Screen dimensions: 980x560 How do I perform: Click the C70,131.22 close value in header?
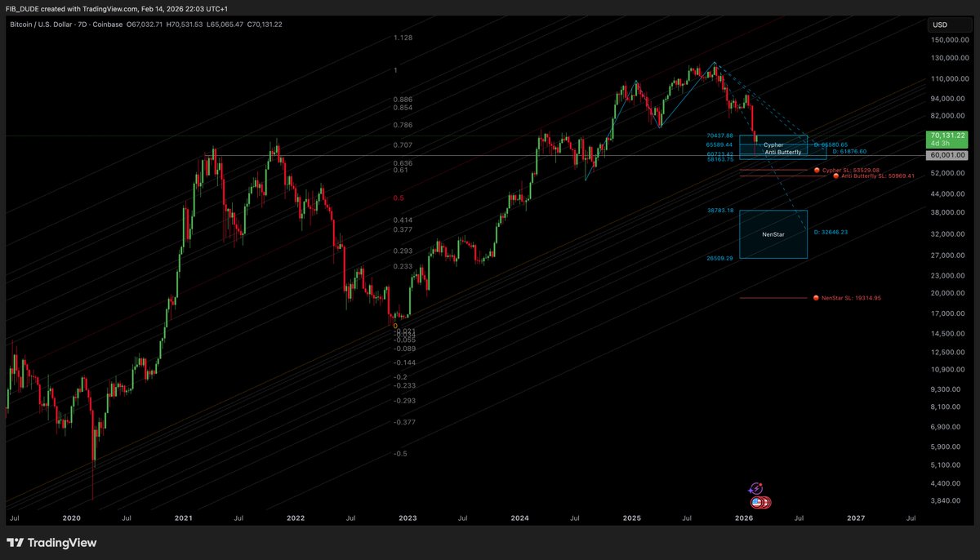(x=265, y=25)
